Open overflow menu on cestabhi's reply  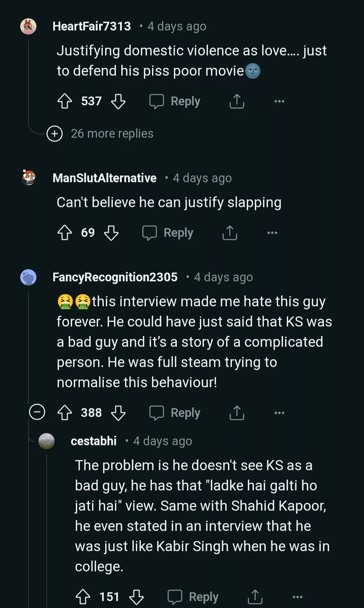coord(297,597)
